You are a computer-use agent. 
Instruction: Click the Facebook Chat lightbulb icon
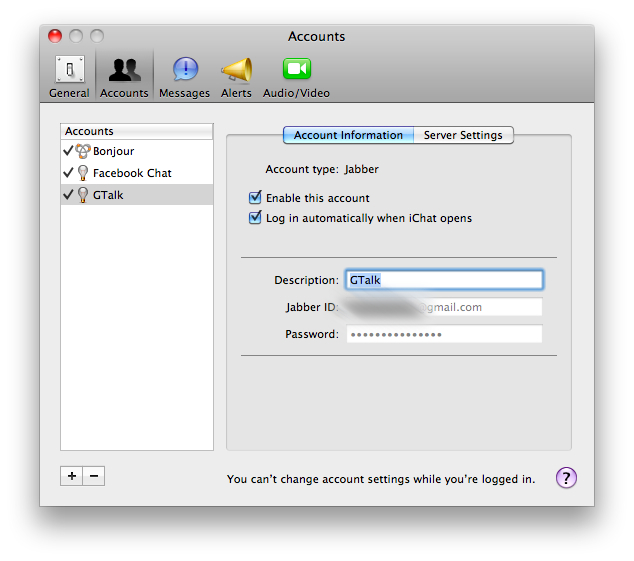click(83, 173)
